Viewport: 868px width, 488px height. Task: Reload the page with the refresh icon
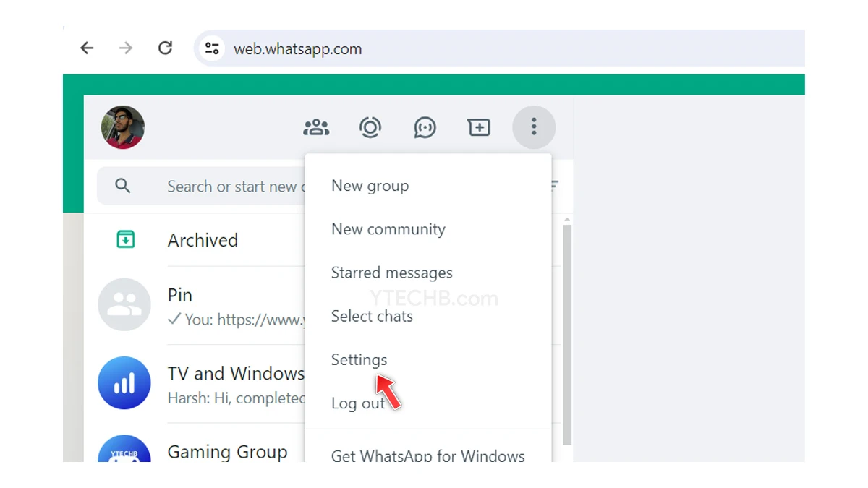(165, 48)
